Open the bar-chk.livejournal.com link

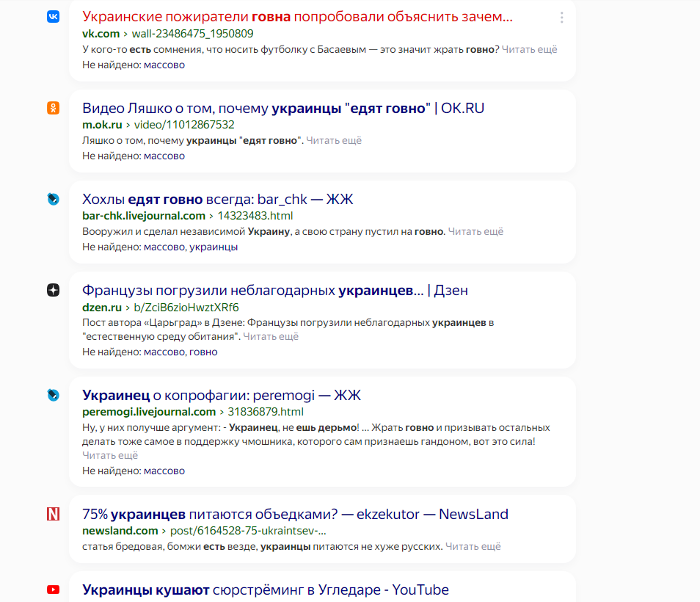(144, 216)
